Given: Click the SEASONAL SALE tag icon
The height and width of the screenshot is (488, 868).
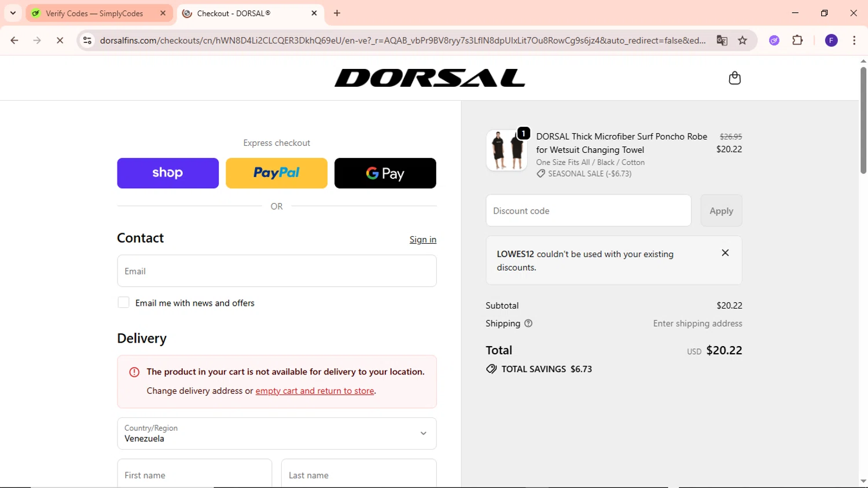Looking at the screenshot, I should [540, 174].
